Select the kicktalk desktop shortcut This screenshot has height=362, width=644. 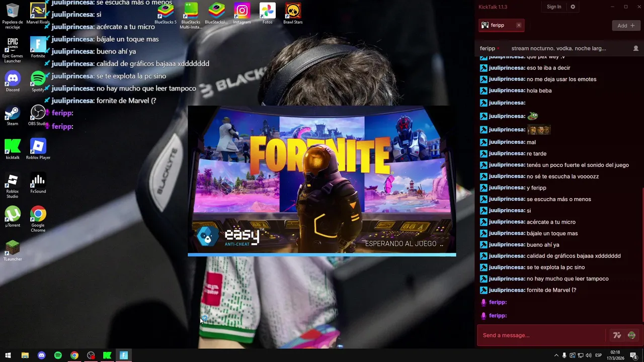(13, 149)
